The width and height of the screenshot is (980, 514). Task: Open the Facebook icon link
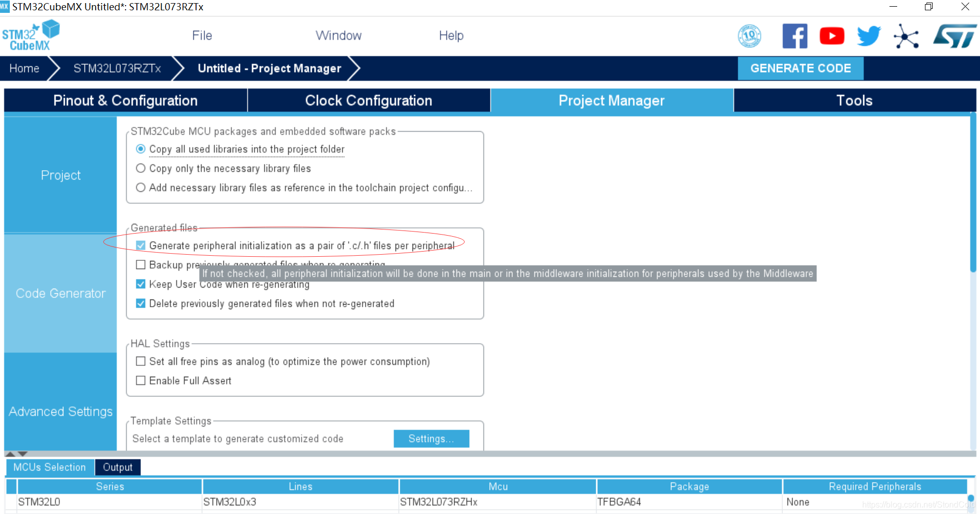[x=795, y=36]
